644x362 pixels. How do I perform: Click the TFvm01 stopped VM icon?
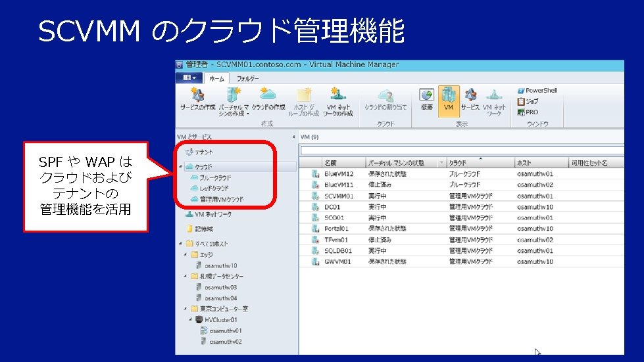click(x=316, y=240)
